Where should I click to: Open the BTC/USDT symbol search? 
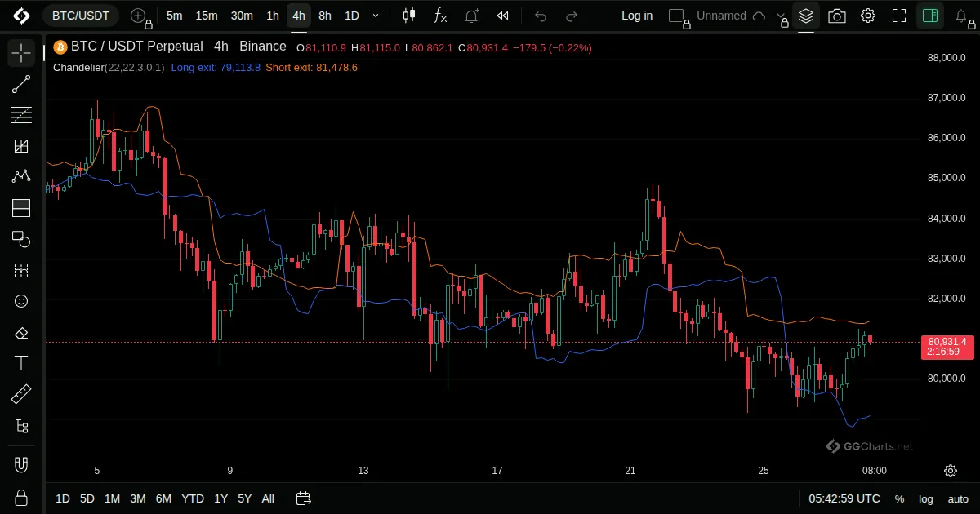(81, 16)
